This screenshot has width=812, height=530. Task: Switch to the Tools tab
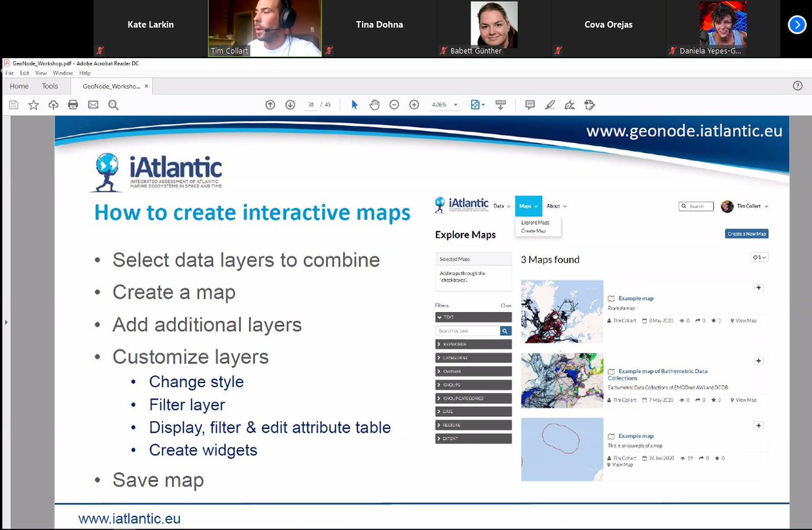pyautogui.click(x=50, y=86)
